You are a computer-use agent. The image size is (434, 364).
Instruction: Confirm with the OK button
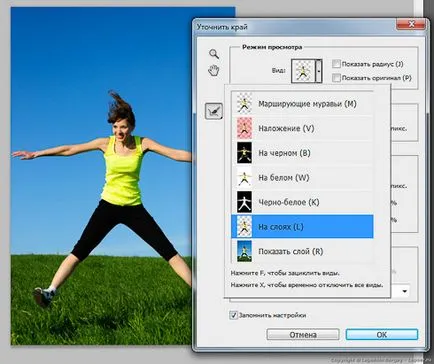tap(382, 334)
